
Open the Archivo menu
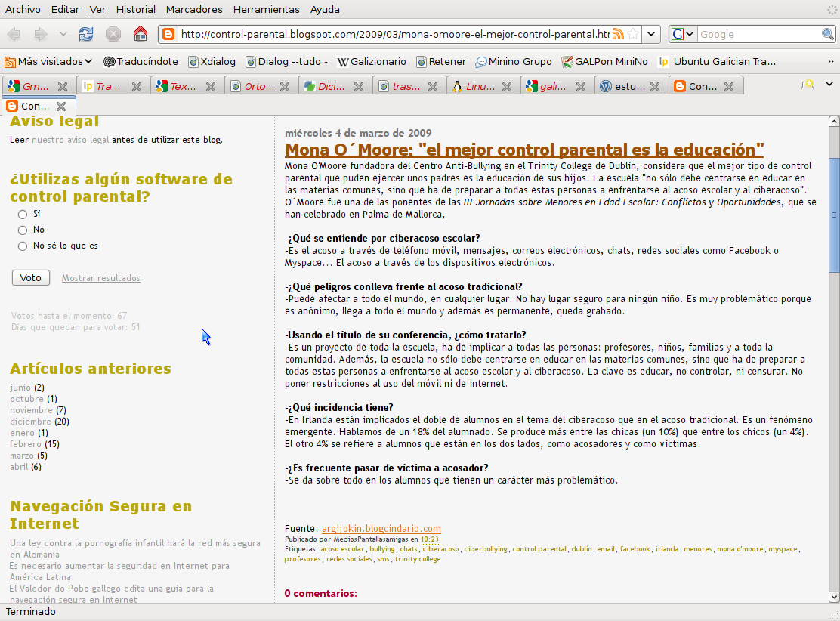point(23,9)
